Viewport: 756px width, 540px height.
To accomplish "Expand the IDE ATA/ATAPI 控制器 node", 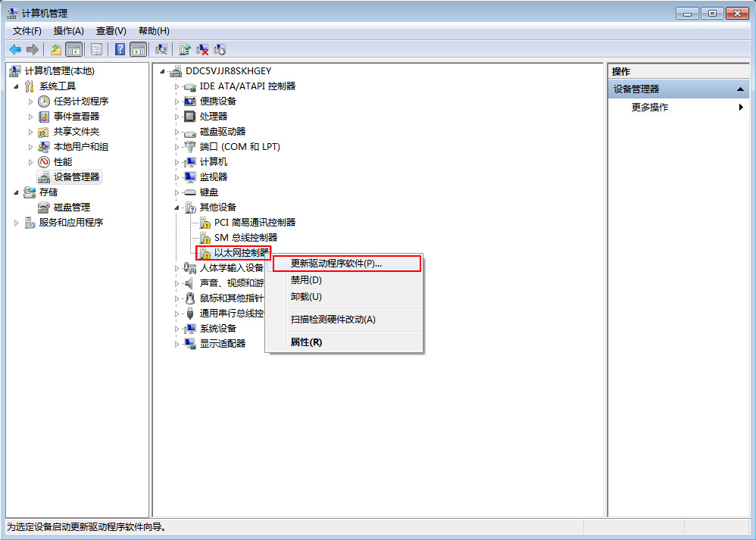I will 177,87.
